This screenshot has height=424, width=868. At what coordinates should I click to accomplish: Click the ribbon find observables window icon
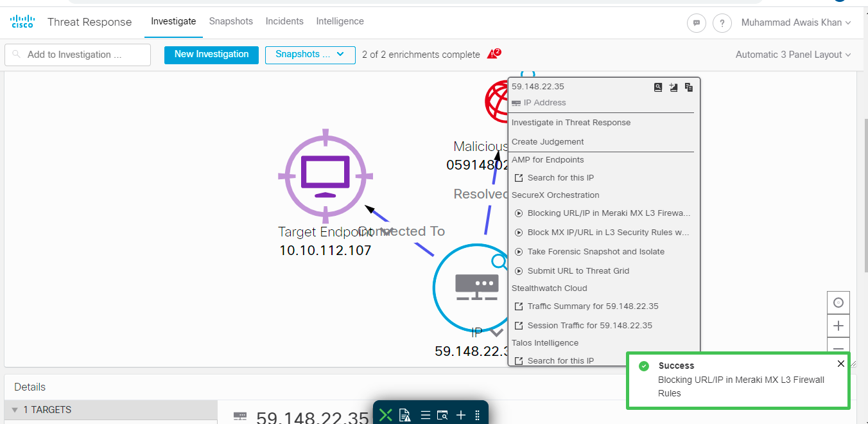(442, 415)
